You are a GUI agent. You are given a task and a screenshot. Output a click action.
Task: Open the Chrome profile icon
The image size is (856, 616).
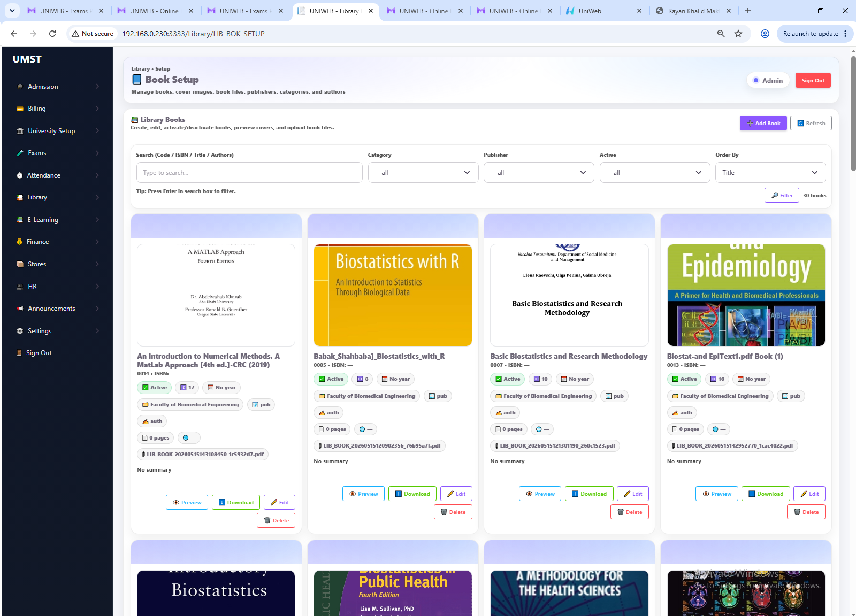765,34
